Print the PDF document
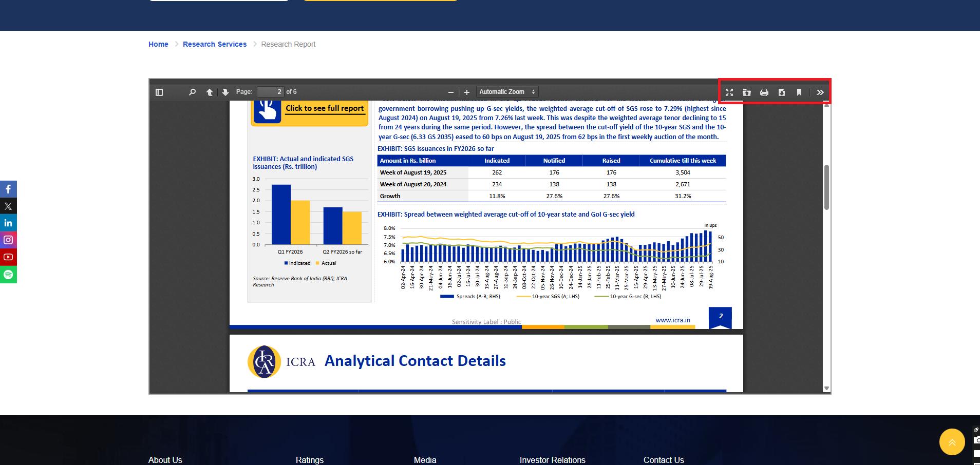 [764, 92]
